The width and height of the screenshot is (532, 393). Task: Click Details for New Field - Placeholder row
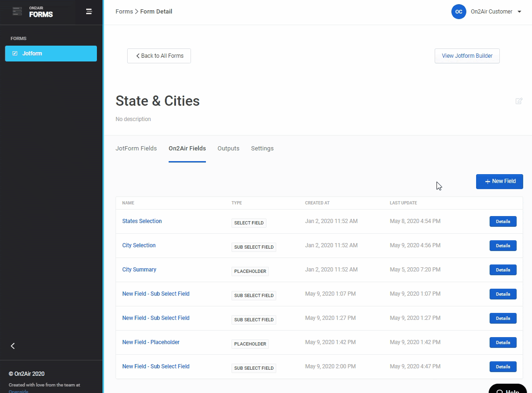[x=503, y=343]
